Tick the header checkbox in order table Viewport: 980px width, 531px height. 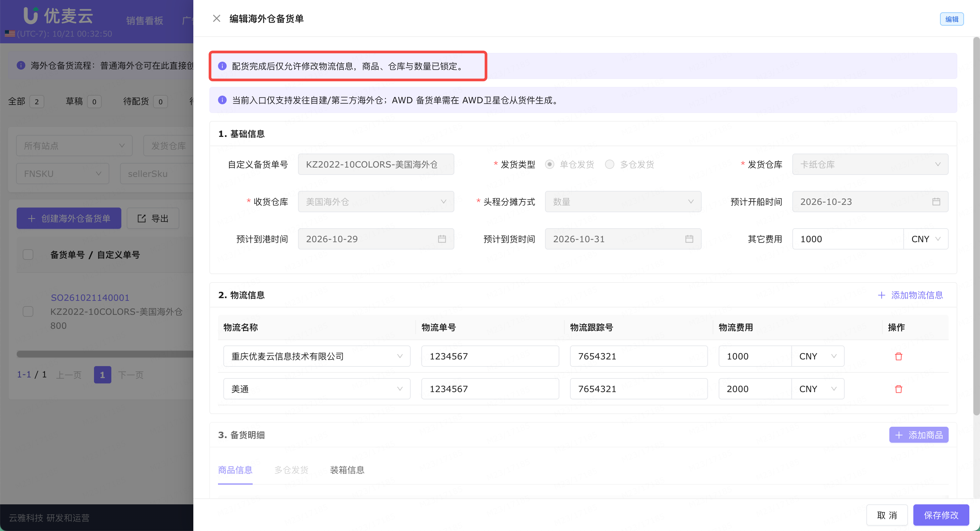pos(28,254)
